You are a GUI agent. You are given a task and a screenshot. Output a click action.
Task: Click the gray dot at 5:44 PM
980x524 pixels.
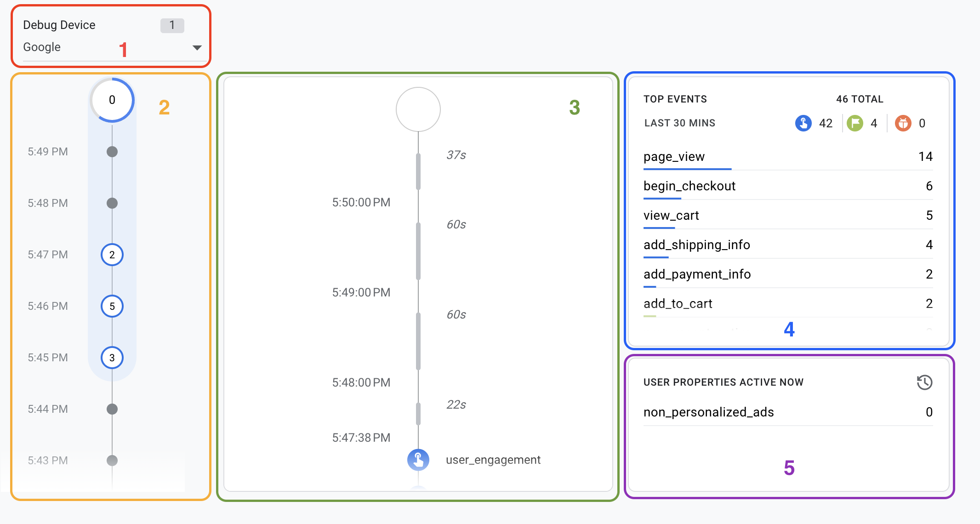coord(112,409)
